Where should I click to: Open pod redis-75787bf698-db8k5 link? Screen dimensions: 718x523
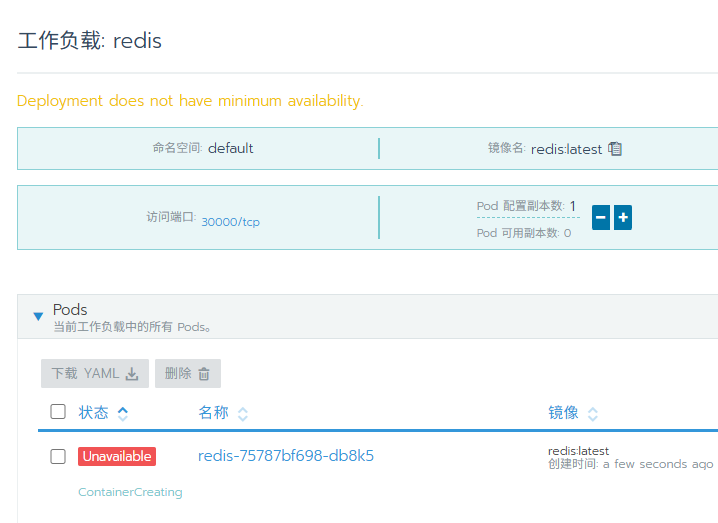click(286, 456)
